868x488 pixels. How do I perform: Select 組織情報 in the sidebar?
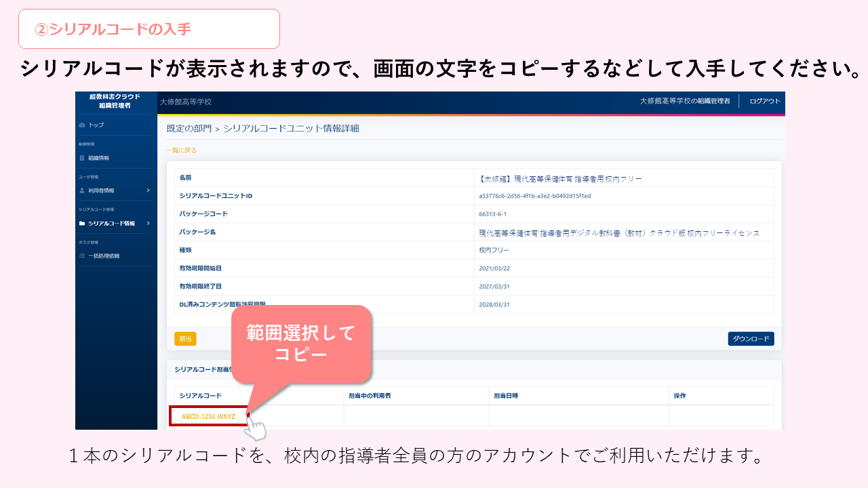click(x=98, y=158)
